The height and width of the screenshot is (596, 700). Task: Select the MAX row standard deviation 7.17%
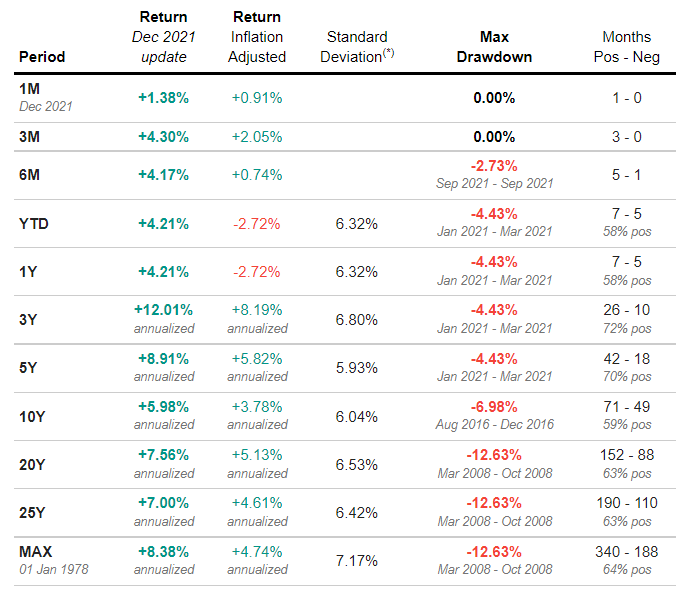tap(357, 561)
